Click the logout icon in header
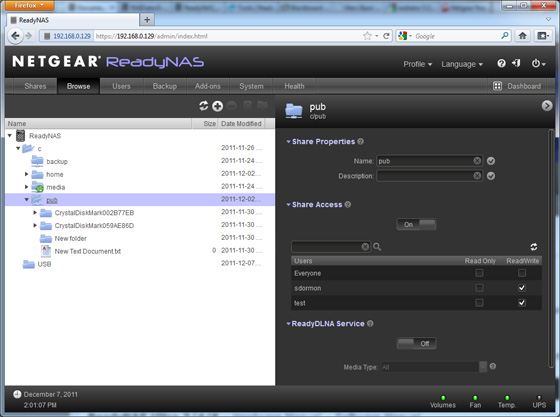The height and width of the screenshot is (417, 560). click(x=516, y=64)
